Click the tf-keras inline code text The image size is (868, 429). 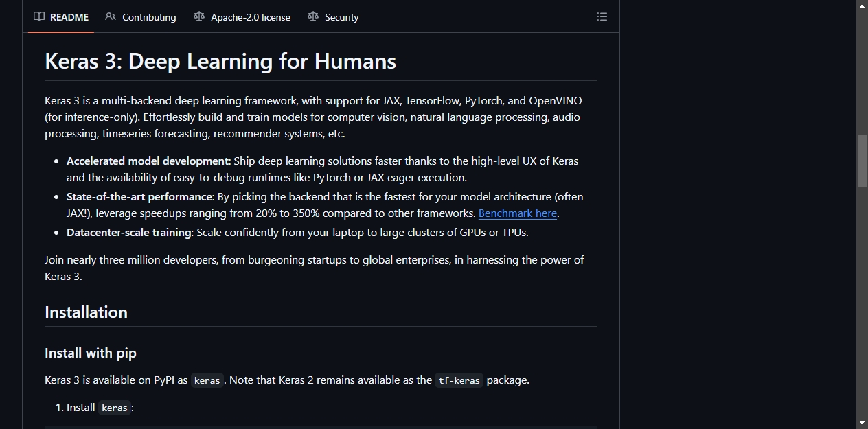(459, 380)
